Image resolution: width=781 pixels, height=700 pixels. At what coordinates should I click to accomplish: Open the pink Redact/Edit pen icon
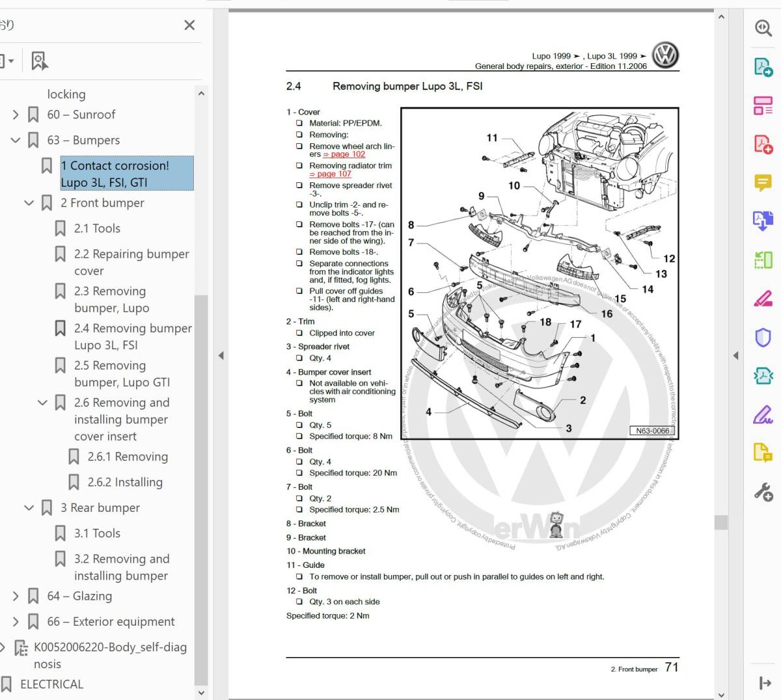tap(763, 298)
